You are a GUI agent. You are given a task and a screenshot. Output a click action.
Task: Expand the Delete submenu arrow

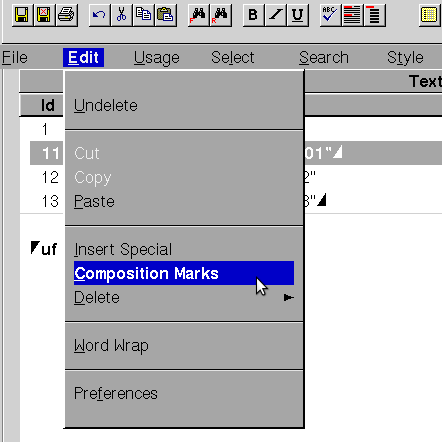pyautogui.click(x=288, y=298)
